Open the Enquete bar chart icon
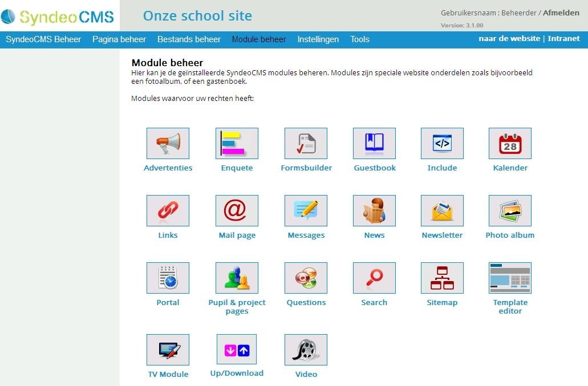 pos(237,144)
